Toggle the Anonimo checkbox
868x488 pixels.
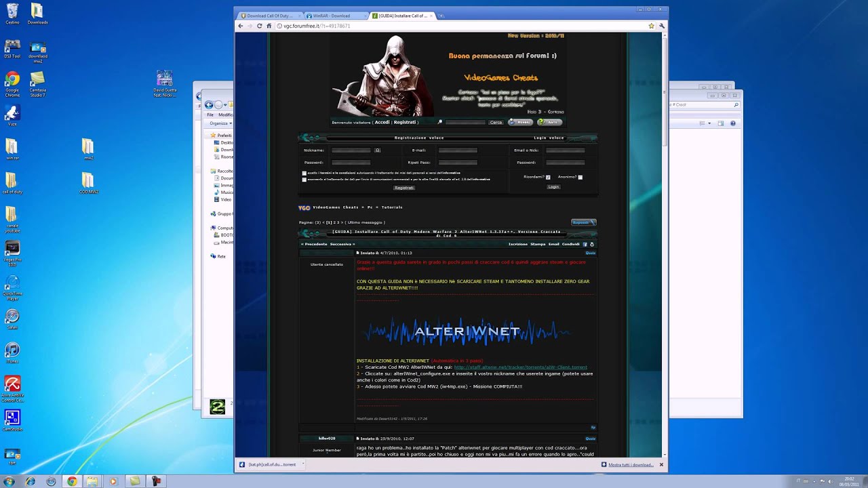tap(580, 177)
